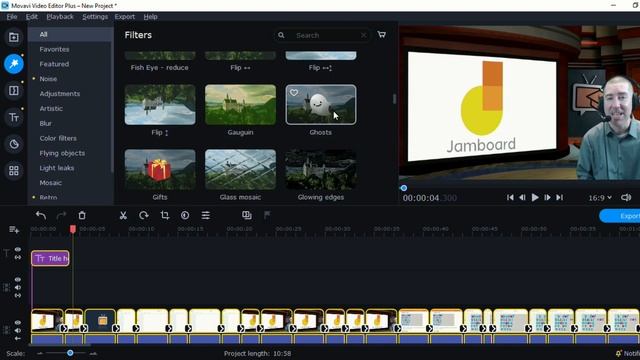Rotate clip with rotate icon
The image size is (640, 360).
(x=144, y=215)
